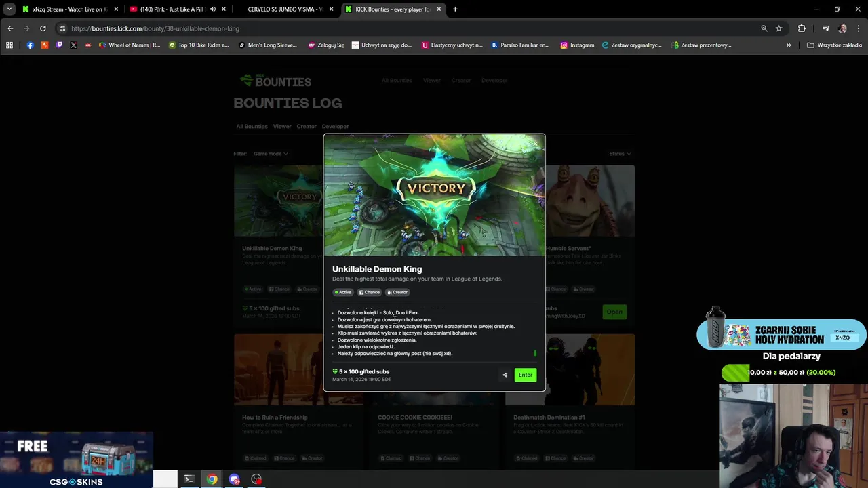Open the Uchwyt na szyję bookmark
The width and height of the screenshot is (868, 488).
coord(382,45)
